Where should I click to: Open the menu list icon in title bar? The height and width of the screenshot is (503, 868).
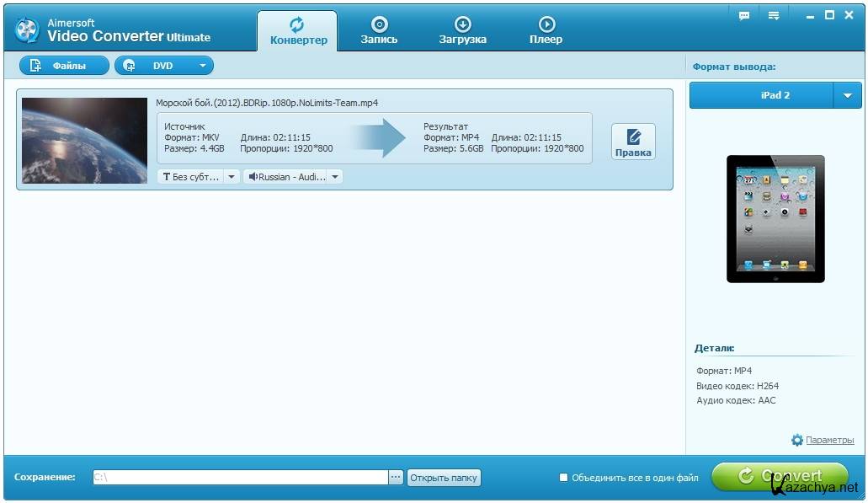tap(774, 16)
